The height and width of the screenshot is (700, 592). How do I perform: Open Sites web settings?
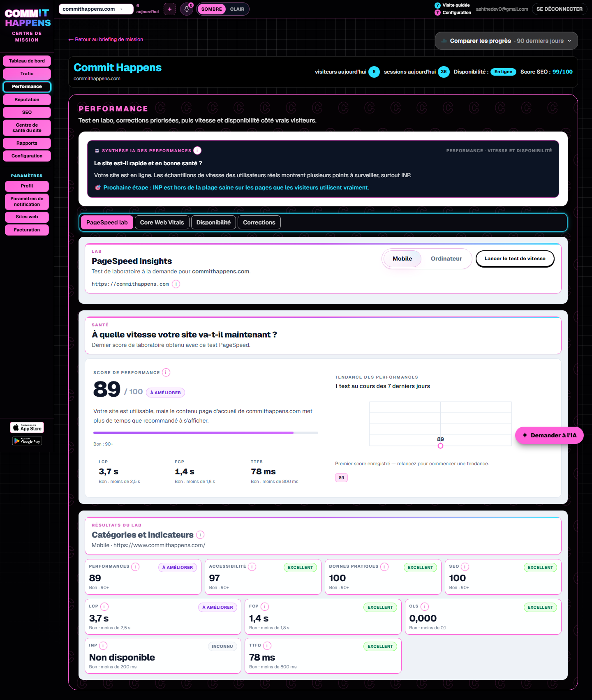[x=27, y=217]
